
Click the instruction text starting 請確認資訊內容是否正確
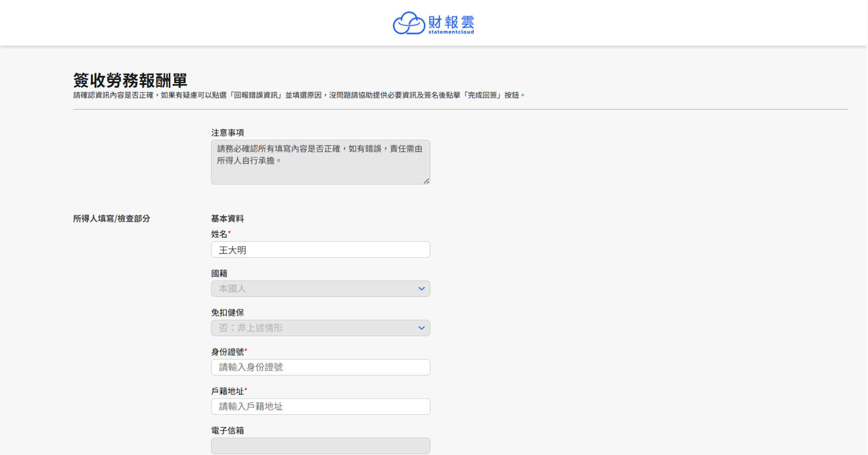click(x=299, y=95)
